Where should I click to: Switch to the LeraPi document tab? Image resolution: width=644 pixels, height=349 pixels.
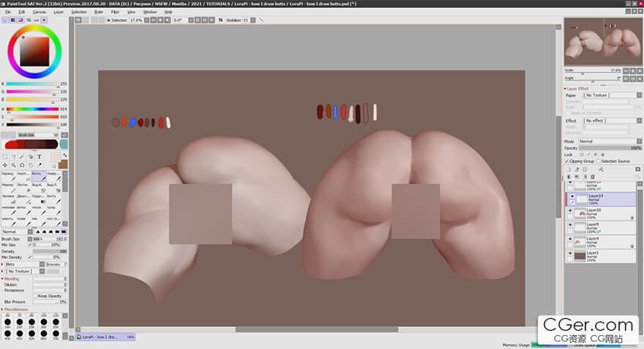105,337
